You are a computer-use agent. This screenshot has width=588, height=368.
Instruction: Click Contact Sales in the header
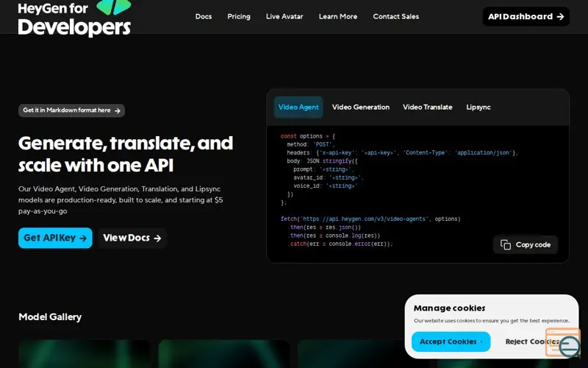pos(395,16)
